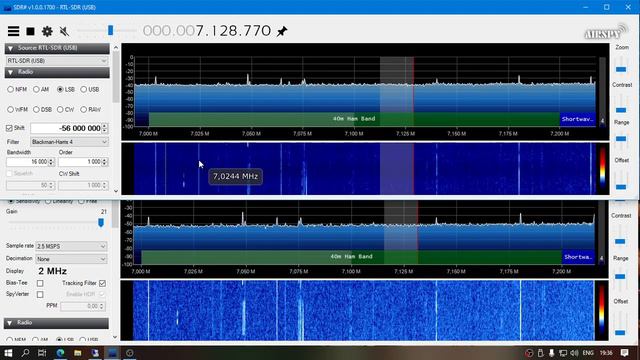Select the DSB radio mode

pyautogui.click(x=42, y=109)
